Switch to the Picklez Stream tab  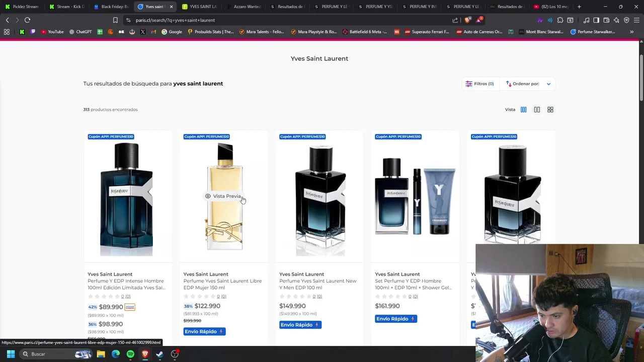pos(22,7)
